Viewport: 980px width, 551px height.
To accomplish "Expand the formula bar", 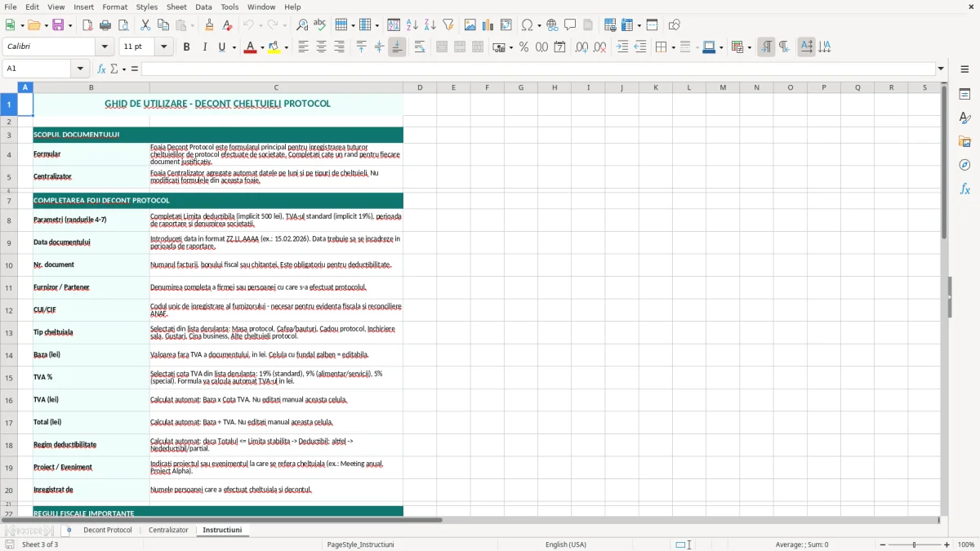I will (941, 69).
